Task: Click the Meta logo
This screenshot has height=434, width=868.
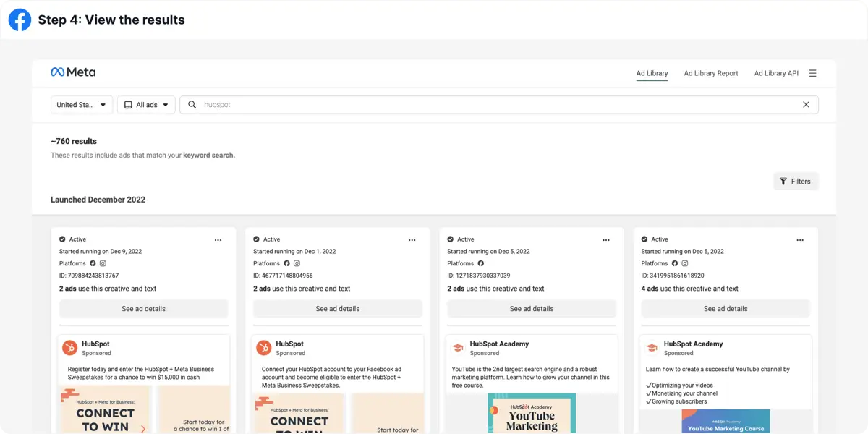Action: [x=73, y=72]
